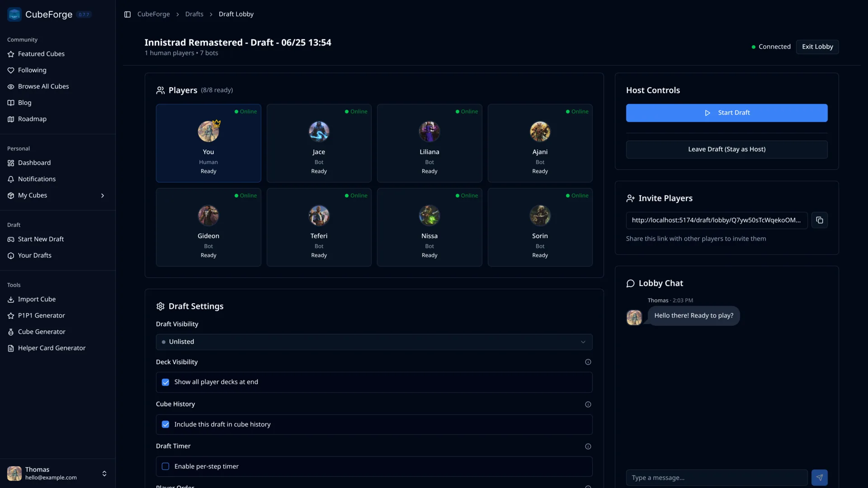The height and width of the screenshot is (488, 868).
Task: Click Gideon's bot avatar
Action: point(208,216)
